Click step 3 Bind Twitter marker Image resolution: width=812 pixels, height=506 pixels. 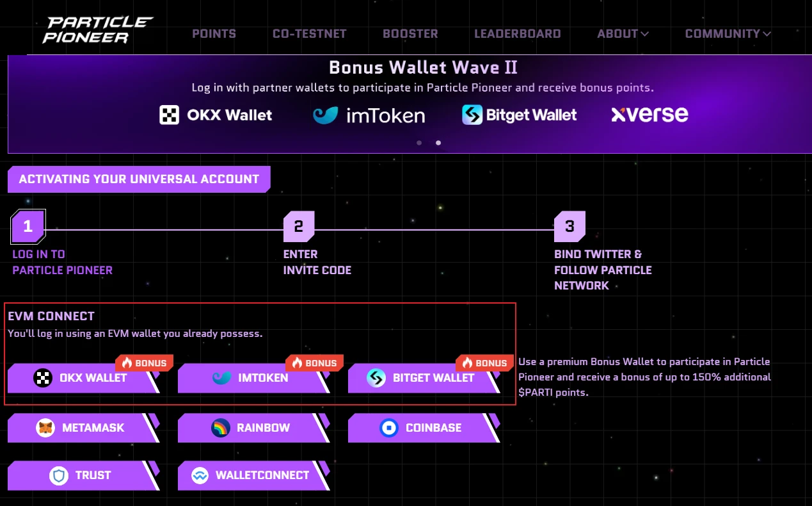tap(569, 227)
